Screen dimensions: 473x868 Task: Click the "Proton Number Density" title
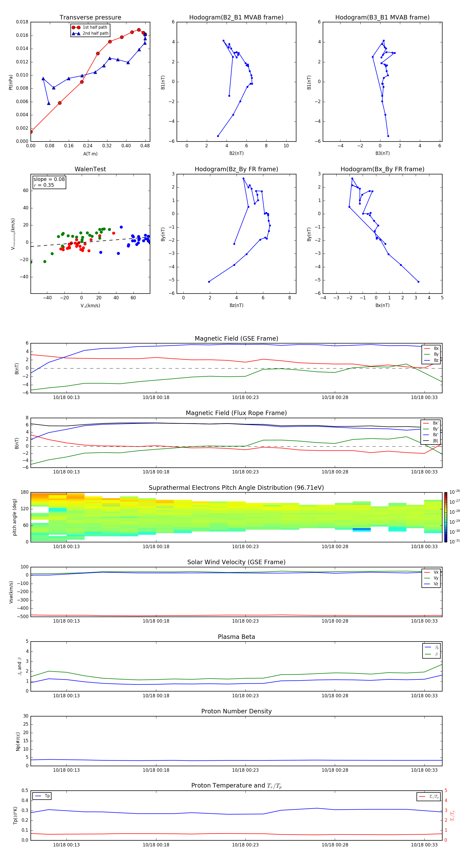pyautogui.click(x=236, y=711)
